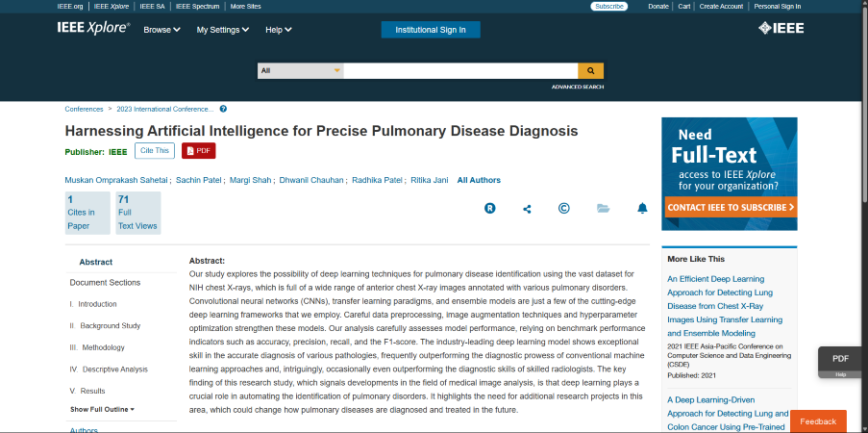The height and width of the screenshot is (433, 868).
Task: Click the search text input field
Action: [x=461, y=71]
